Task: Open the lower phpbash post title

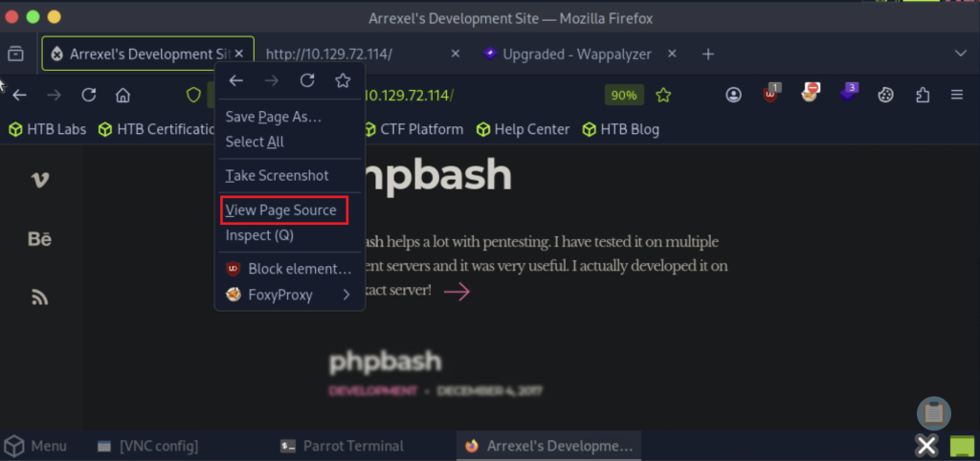Action: [385, 362]
